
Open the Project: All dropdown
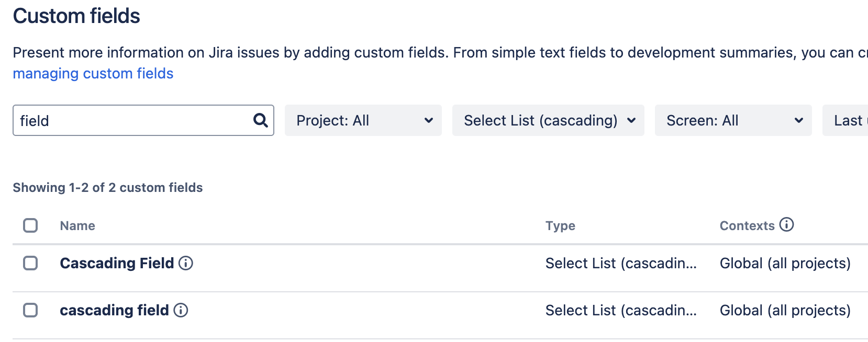click(x=363, y=120)
